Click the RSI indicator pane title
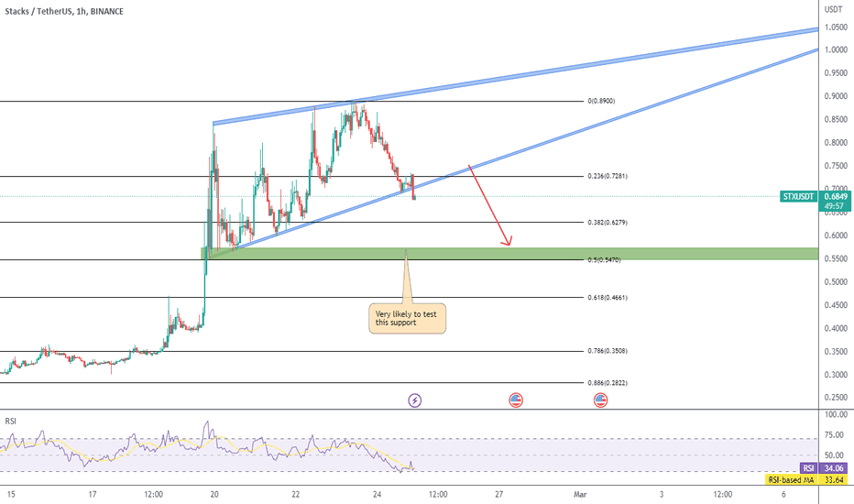 (x=10, y=422)
